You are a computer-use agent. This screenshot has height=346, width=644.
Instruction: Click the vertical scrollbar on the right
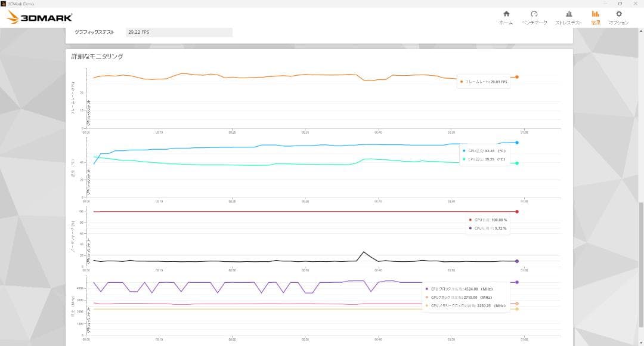click(x=641, y=268)
